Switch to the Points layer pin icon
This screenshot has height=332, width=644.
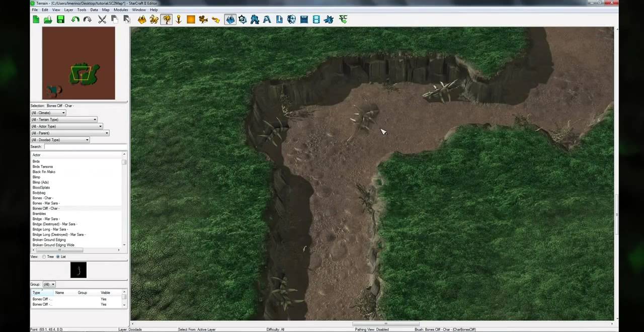[179, 20]
